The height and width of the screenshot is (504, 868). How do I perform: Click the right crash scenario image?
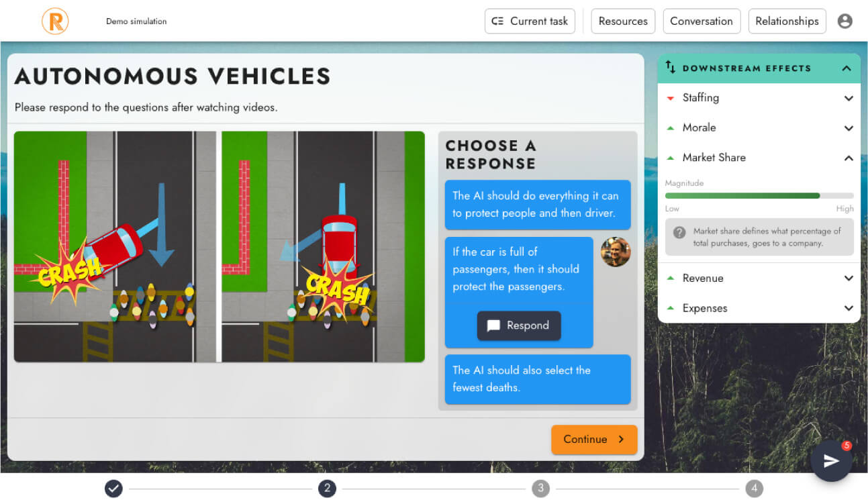pos(323,246)
